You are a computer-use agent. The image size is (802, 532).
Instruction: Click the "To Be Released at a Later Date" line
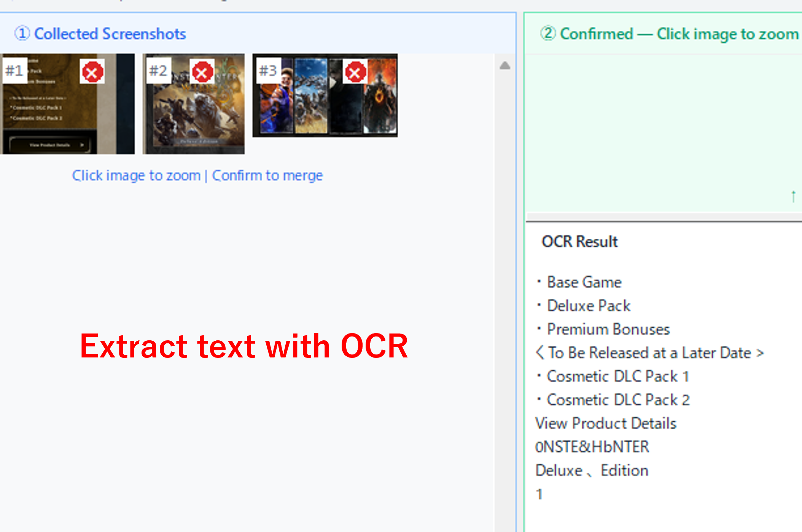click(x=649, y=353)
